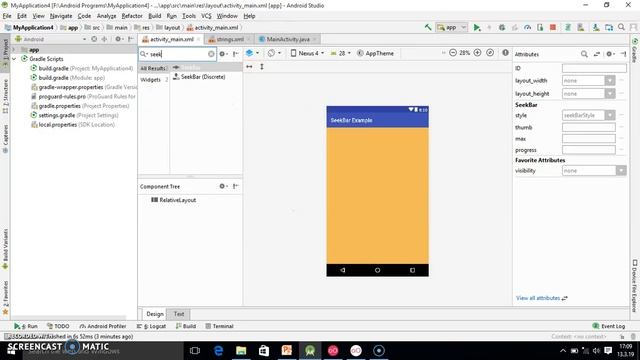640x360 pixels.
Task: Open the TODO tool window
Action: (x=58, y=326)
